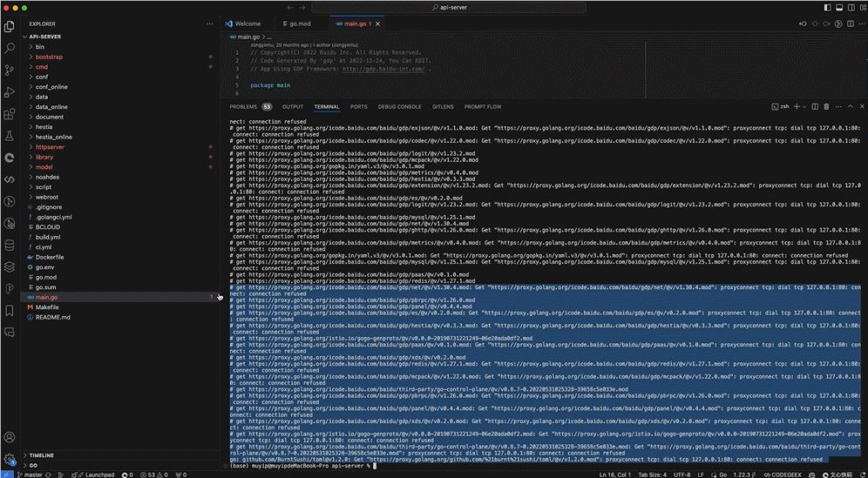Viewport: 868px width, 478px height.
Task: Close the main.go editor tab
Action: (x=378, y=24)
